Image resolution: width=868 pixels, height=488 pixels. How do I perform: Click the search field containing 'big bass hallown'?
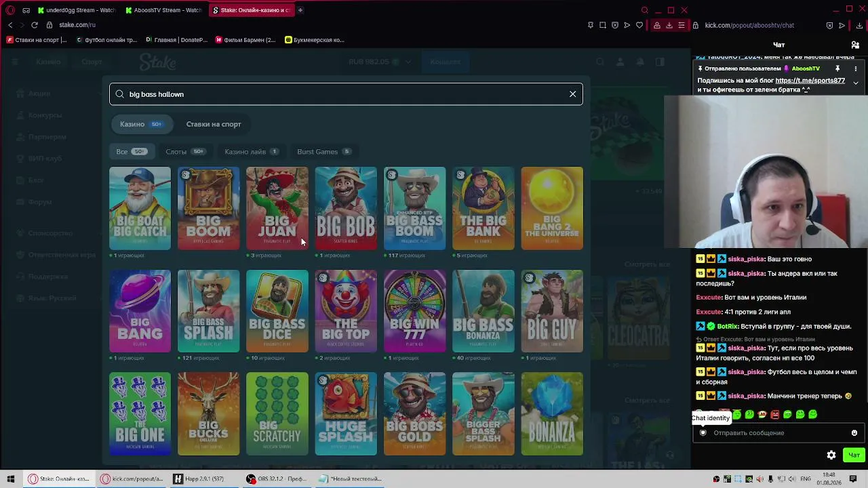click(x=346, y=94)
